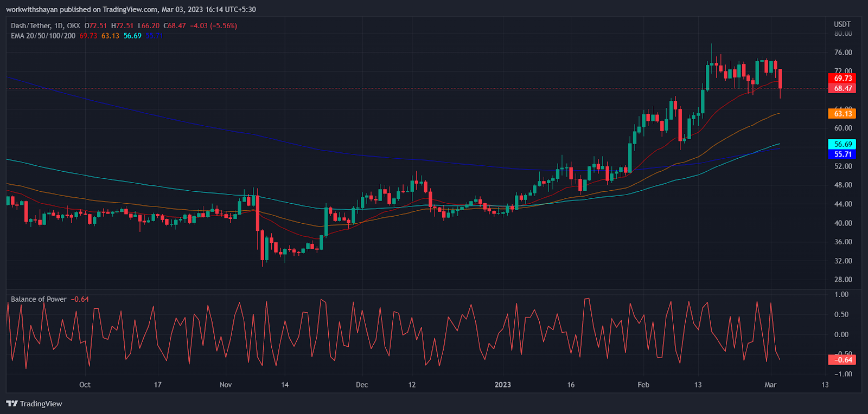Click the 0.50 label on indicator axis
Screen dimensions: 868x414
[841, 315]
